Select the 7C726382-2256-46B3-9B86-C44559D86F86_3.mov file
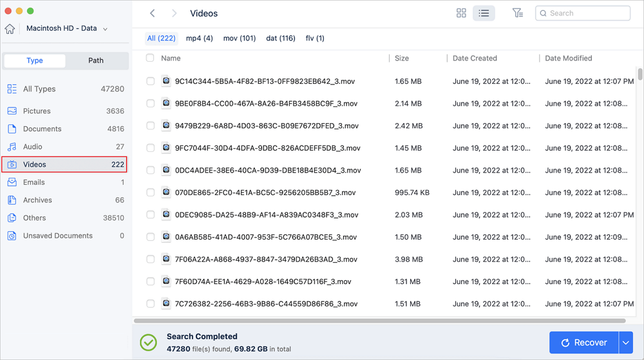 (x=266, y=304)
